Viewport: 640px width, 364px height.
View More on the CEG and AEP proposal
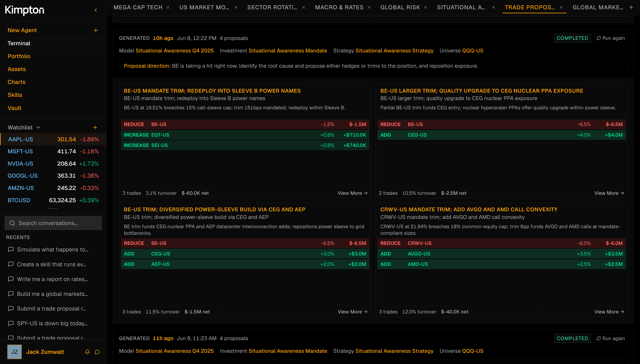pos(353,312)
